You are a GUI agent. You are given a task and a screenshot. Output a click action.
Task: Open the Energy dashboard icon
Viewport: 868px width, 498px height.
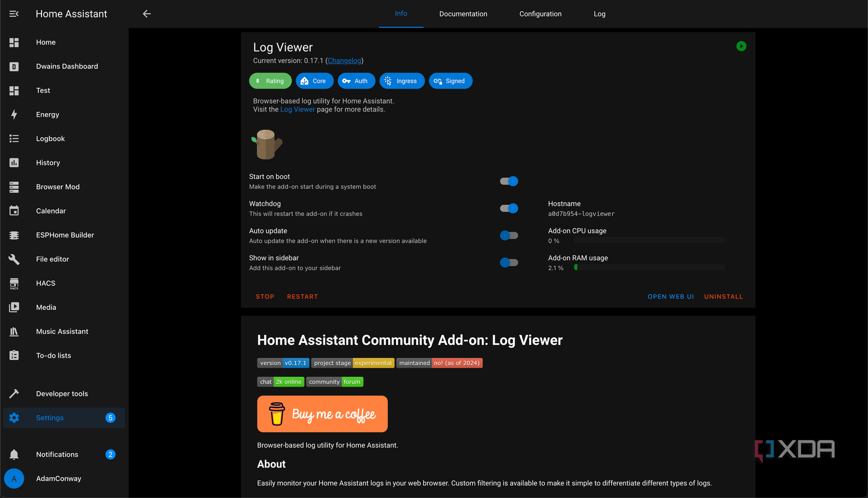[14, 114]
